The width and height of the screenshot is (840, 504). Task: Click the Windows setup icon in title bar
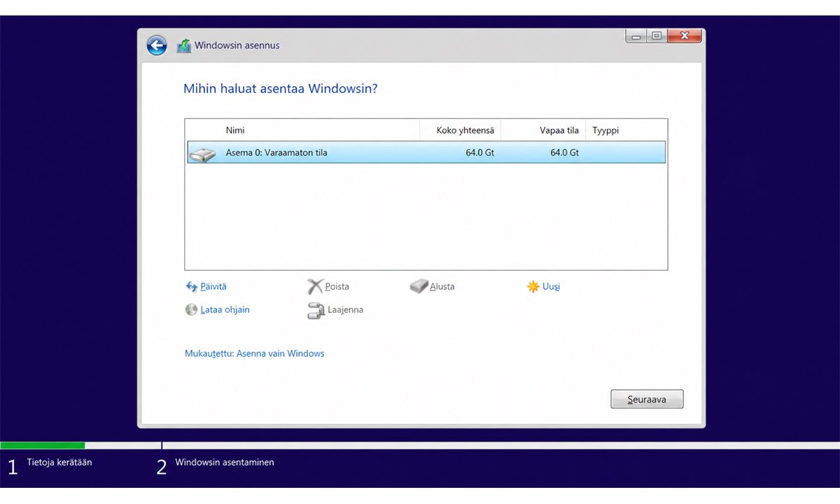click(183, 45)
